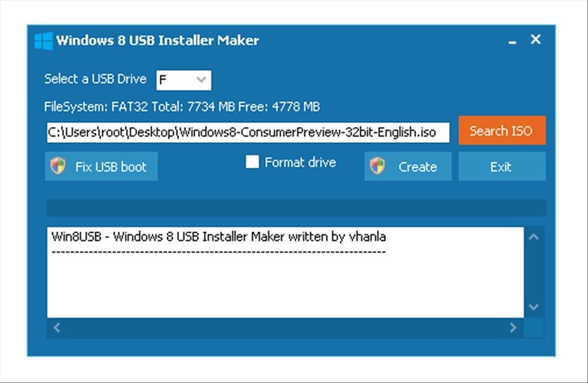Click the Exit button

(x=502, y=167)
